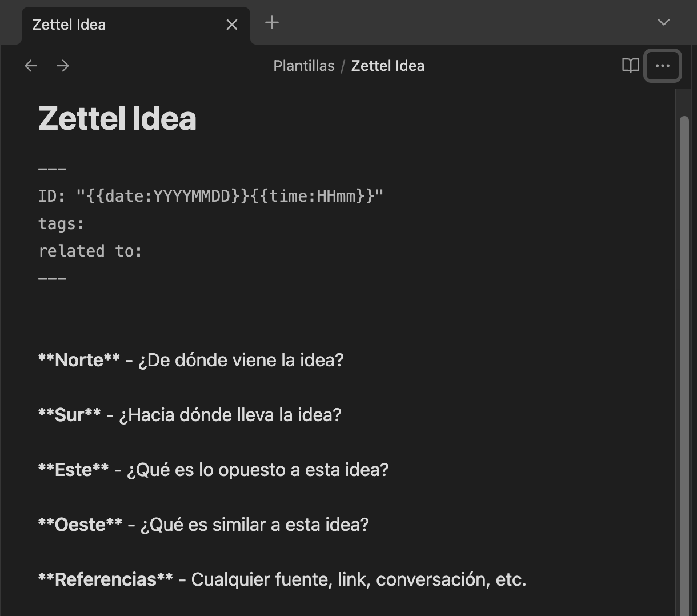Viewport: 697px width, 616px height.
Task: Toggle between editing and reading mode
Action: [x=630, y=66]
